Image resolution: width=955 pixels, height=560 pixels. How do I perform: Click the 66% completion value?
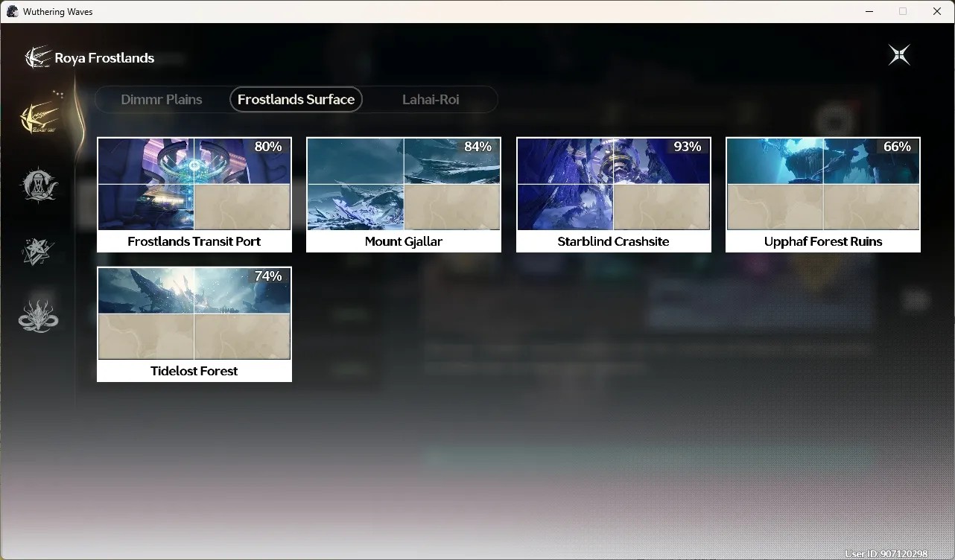(x=897, y=147)
